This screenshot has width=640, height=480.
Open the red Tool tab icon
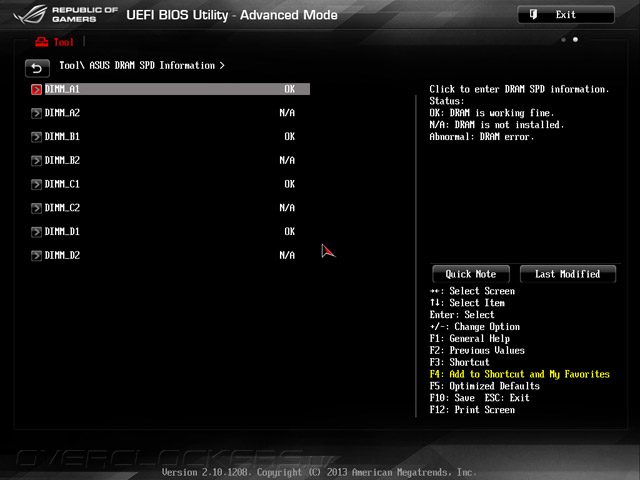42,42
